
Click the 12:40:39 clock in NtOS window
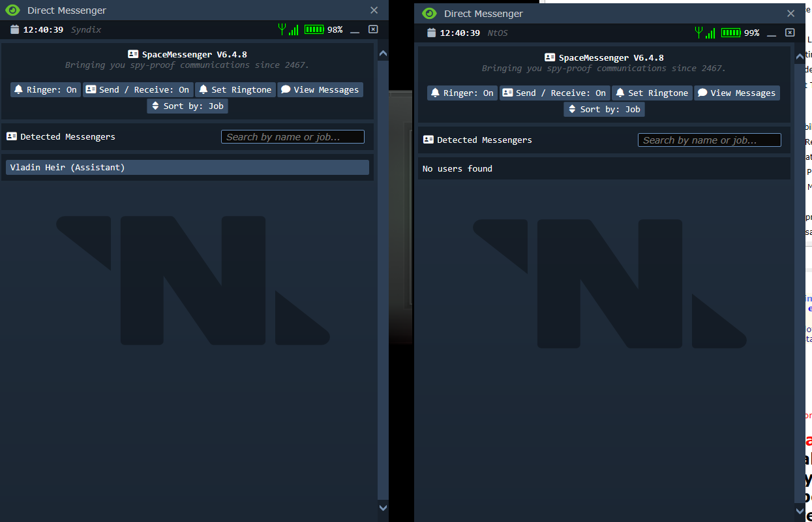tap(460, 33)
